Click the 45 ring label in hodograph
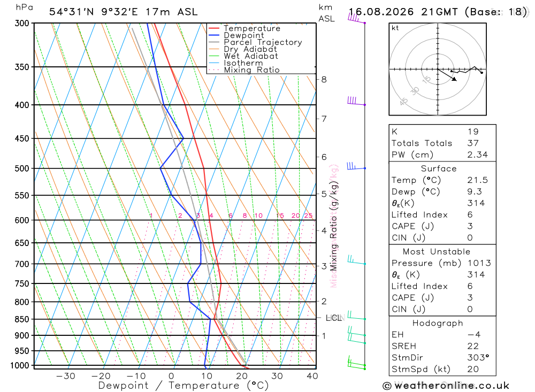Screen dimensions: 535x392 (403, 102)
